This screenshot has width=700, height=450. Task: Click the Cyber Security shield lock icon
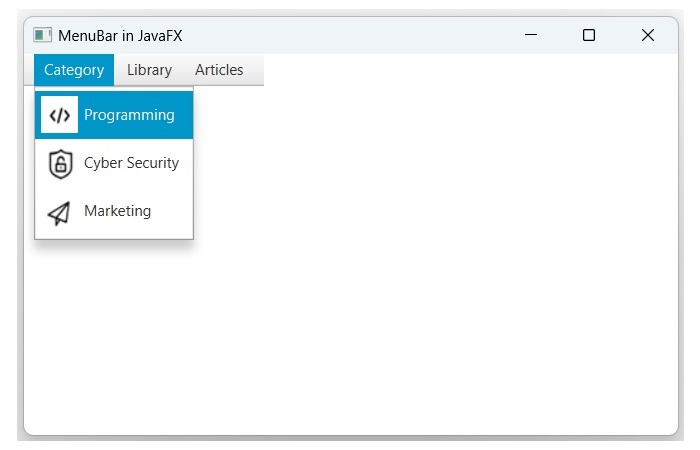pyautogui.click(x=60, y=164)
